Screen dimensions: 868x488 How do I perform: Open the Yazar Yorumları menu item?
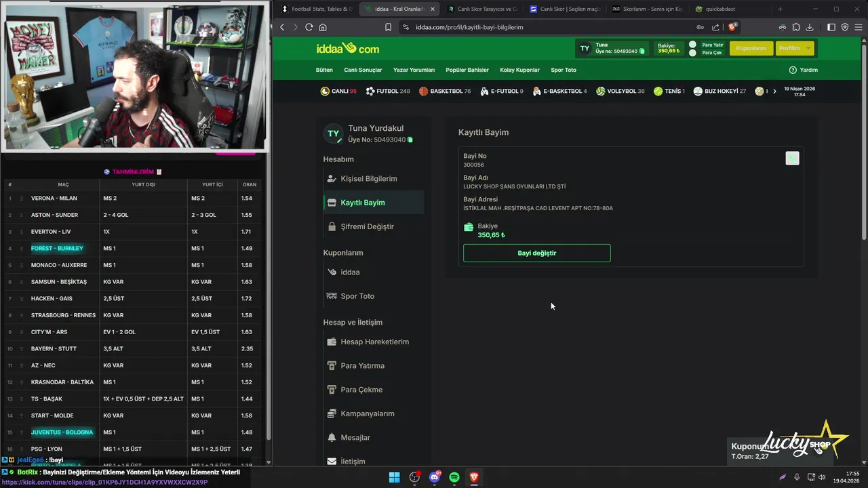(x=414, y=70)
